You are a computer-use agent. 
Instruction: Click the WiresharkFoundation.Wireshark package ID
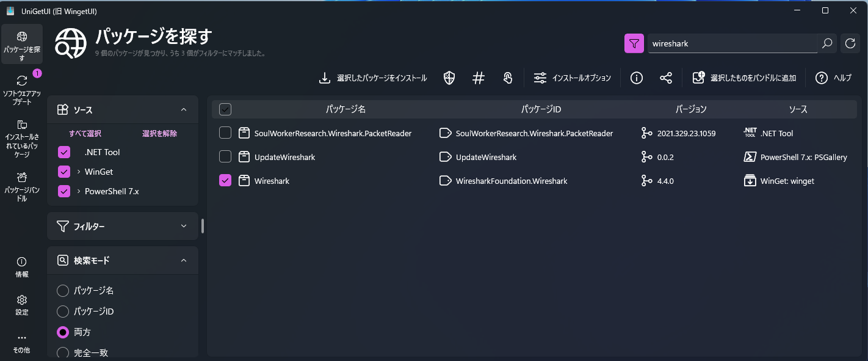click(512, 181)
